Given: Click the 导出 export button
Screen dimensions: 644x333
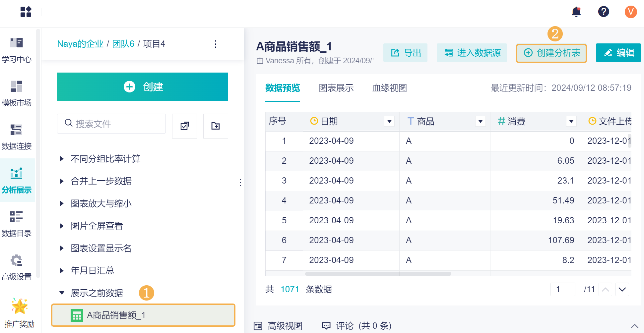Looking at the screenshot, I should click(405, 53).
